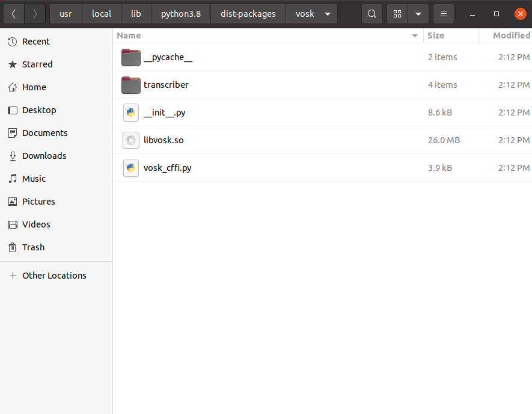Click the Name column sort arrow
Screen dimensions: 532x414
click(x=414, y=36)
